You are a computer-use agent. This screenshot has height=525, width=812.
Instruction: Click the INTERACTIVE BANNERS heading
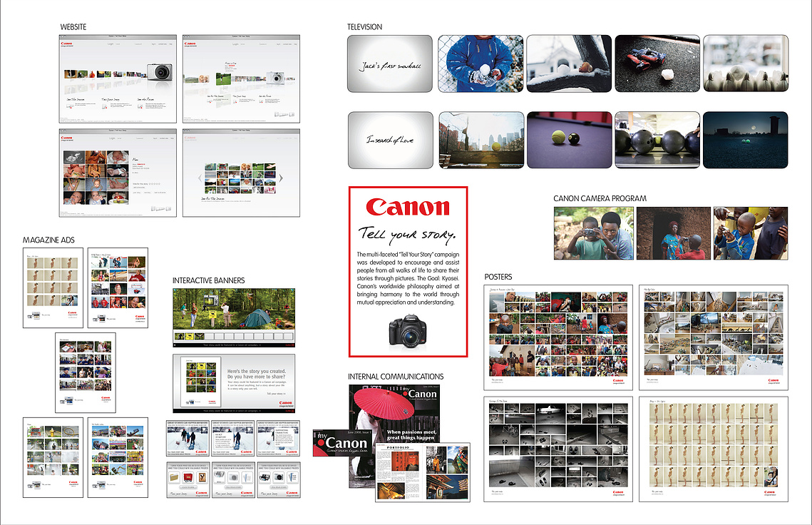coord(209,280)
